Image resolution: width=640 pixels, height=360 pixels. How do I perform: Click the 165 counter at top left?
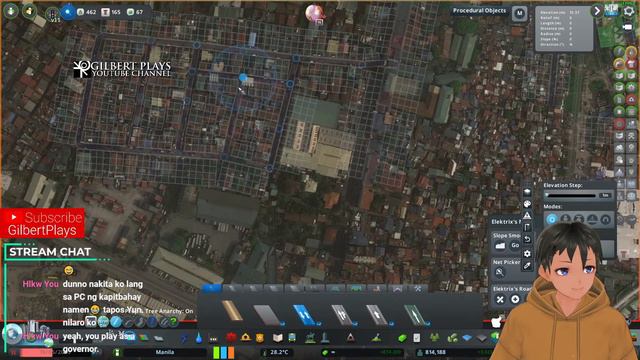pos(116,12)
